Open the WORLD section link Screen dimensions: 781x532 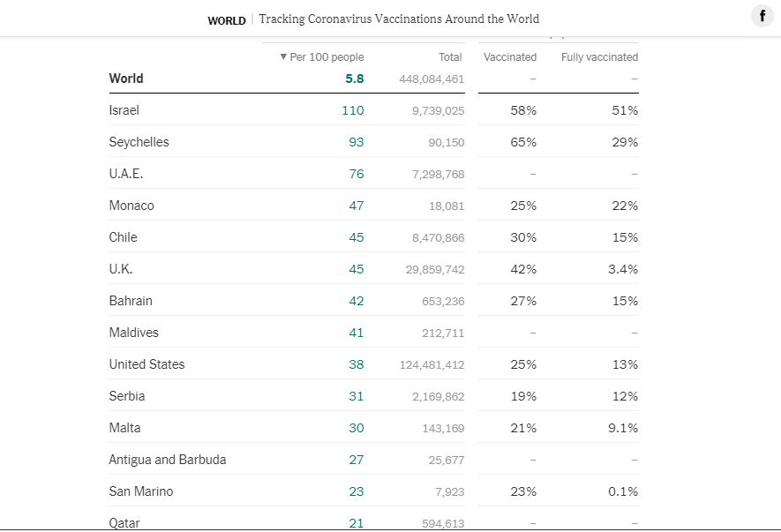tap(227, 20)
